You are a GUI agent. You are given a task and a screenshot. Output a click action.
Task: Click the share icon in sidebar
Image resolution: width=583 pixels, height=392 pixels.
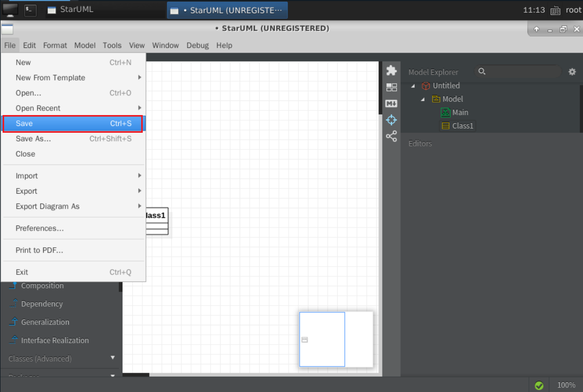click(x=391, y=136)
